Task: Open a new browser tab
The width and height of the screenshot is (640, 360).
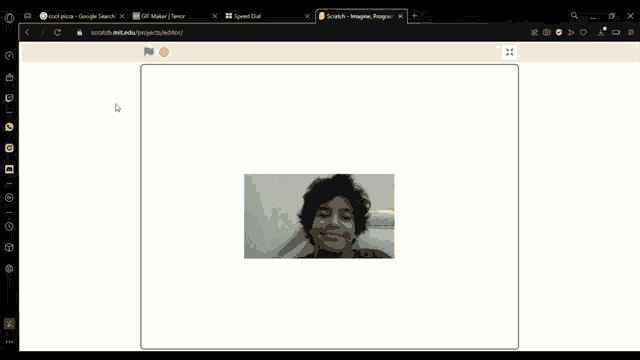Action: coord(414,16)
